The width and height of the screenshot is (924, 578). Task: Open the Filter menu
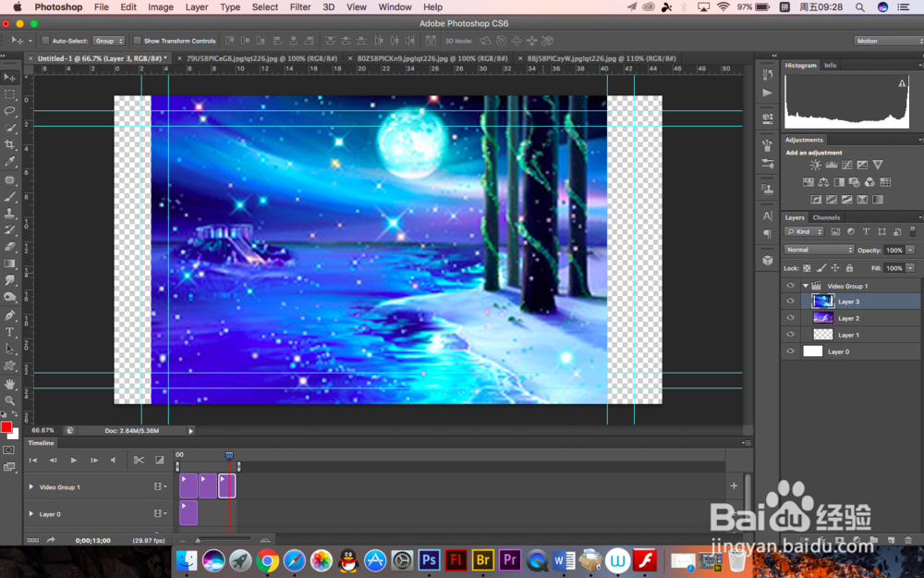tap(300, 7)
